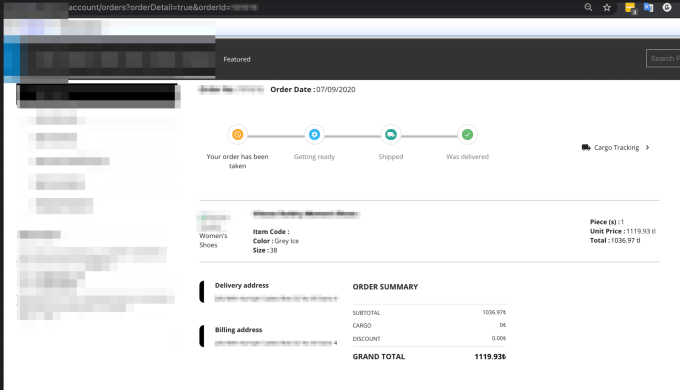Viewport: 680px width, 390px height.
Task: Click the 'Shipped' step label
Action: coord(391,157)
